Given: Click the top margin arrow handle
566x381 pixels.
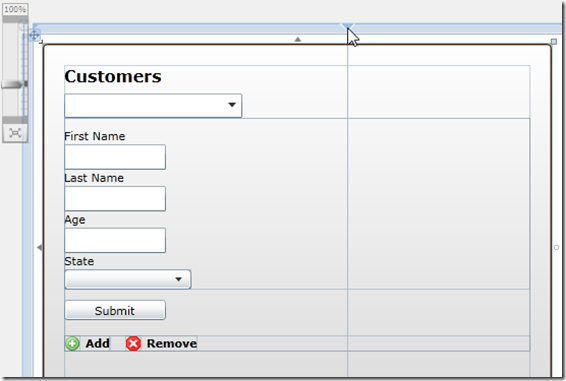Looking at the screenshot, I should pos(297,39).
